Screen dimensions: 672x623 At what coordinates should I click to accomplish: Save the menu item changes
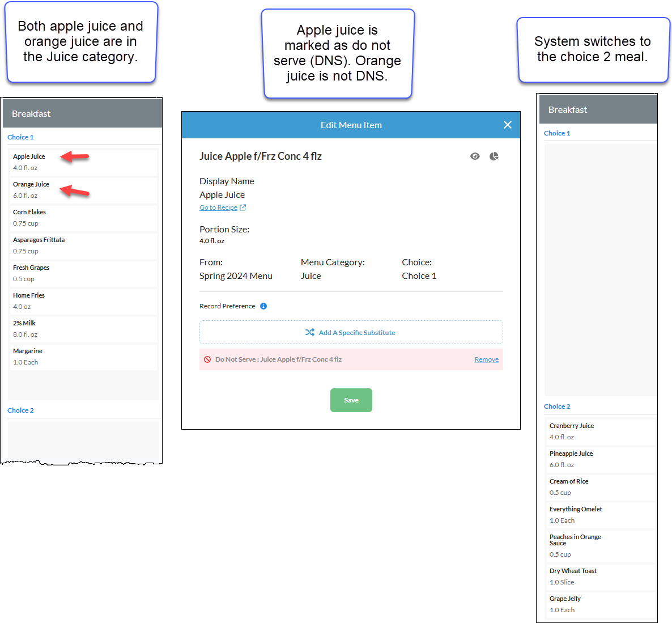click(351, 400)
